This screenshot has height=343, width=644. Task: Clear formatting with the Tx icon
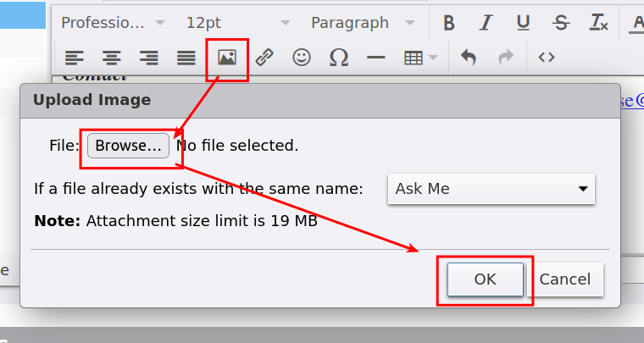598,23
